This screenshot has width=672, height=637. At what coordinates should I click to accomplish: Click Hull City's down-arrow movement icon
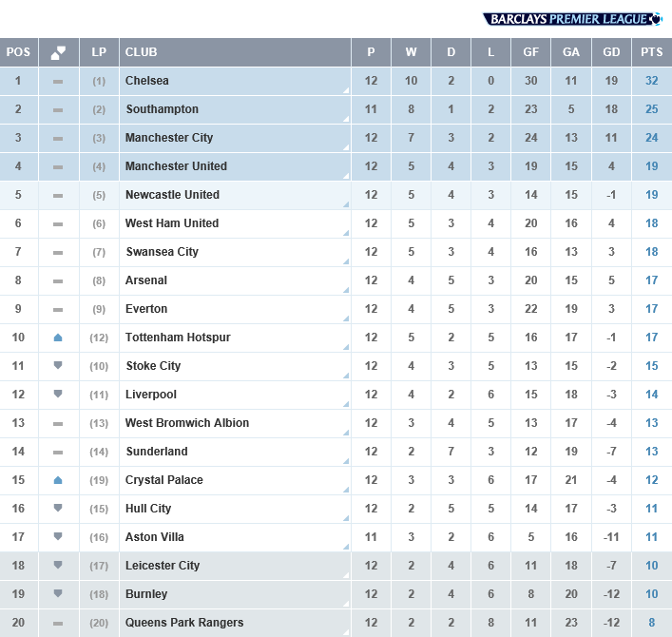click(58, 508)
